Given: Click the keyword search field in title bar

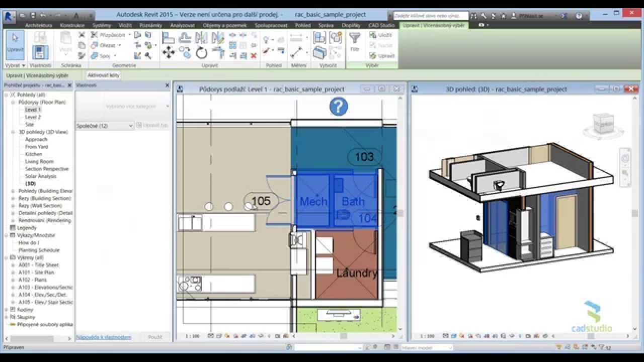Looking at the screenshot, I should 431,16.
